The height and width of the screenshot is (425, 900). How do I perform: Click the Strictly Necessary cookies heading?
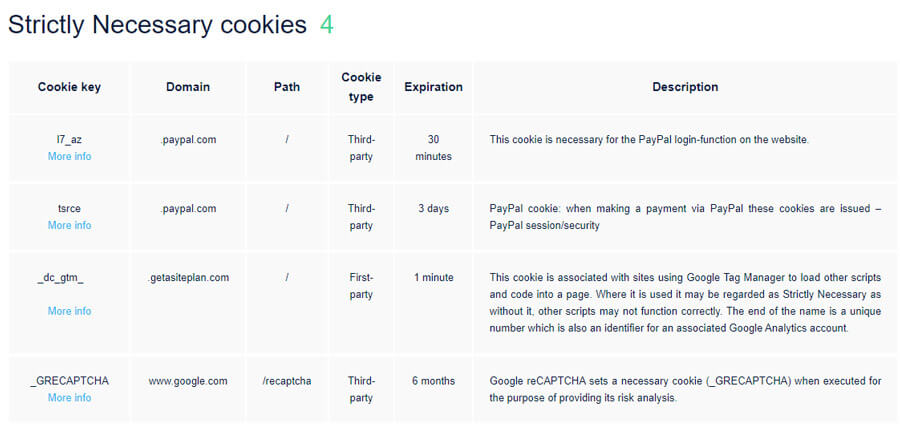coord(157,25)
